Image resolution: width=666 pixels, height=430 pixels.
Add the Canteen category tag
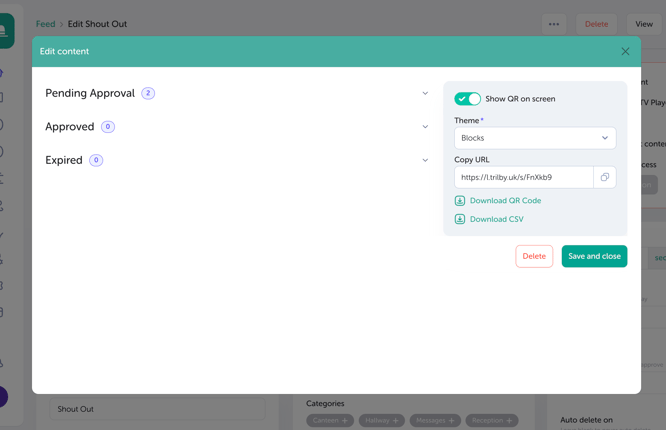tap(330, 420)
